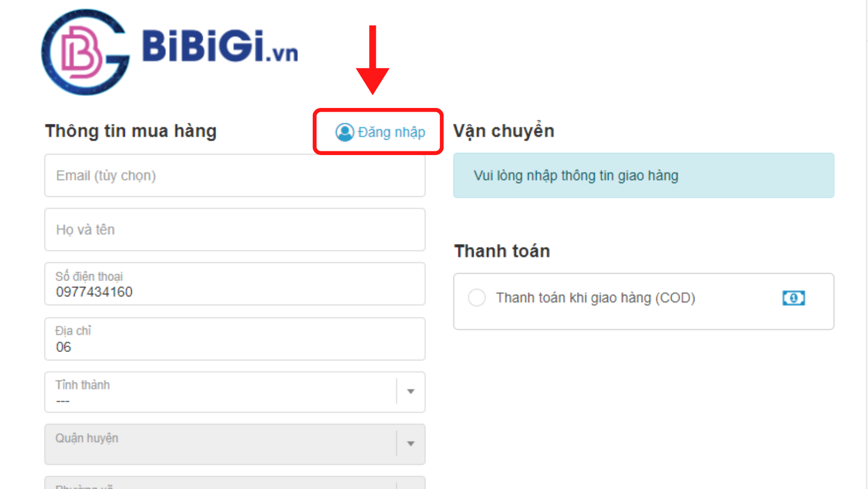Screen dimensions: 868x489
Task: Click the Vận chuyển section heading
Action: pos(504,131)
